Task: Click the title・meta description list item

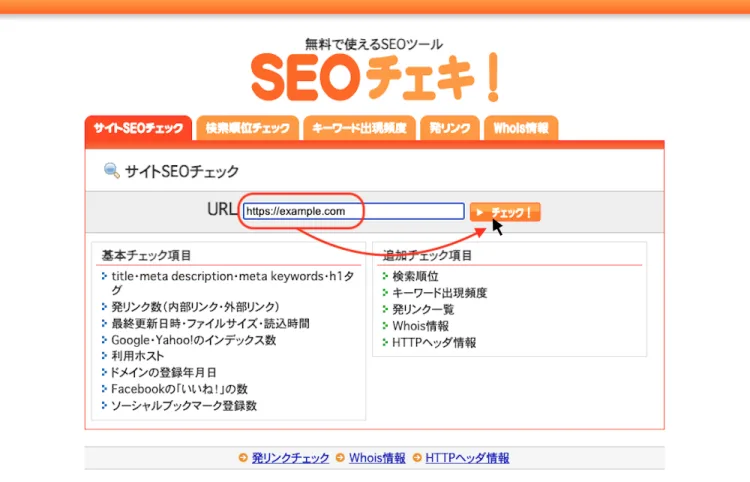Action: (232, 283)
